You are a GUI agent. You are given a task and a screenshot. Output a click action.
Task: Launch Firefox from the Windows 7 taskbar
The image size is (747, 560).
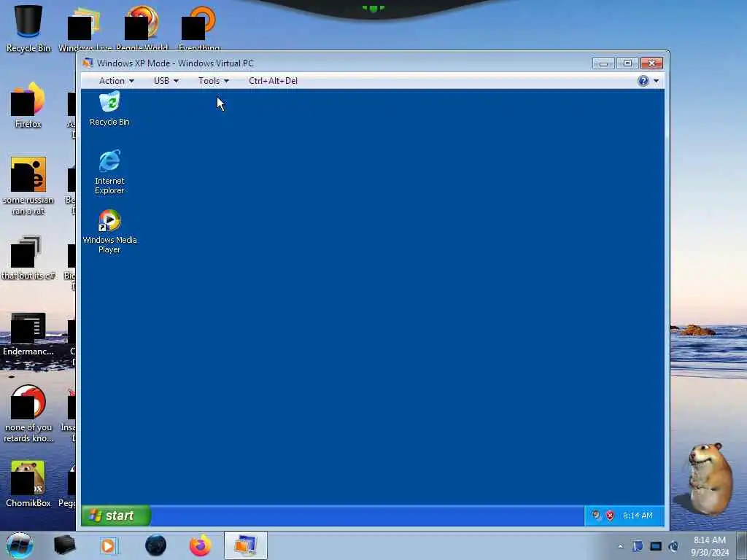tap(200, 545)
